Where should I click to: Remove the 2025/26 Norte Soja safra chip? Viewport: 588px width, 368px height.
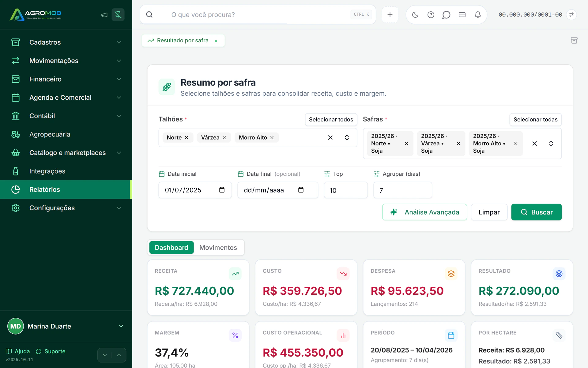(x=406, y=144)
